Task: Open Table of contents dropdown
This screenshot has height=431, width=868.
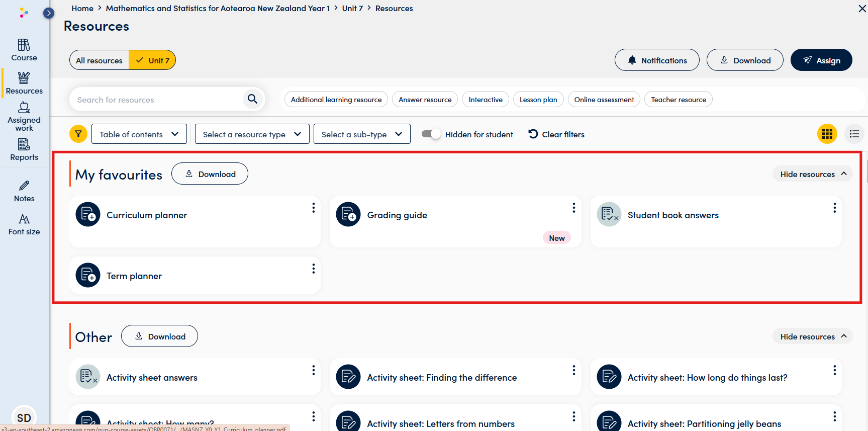Action: click(139, 134)
